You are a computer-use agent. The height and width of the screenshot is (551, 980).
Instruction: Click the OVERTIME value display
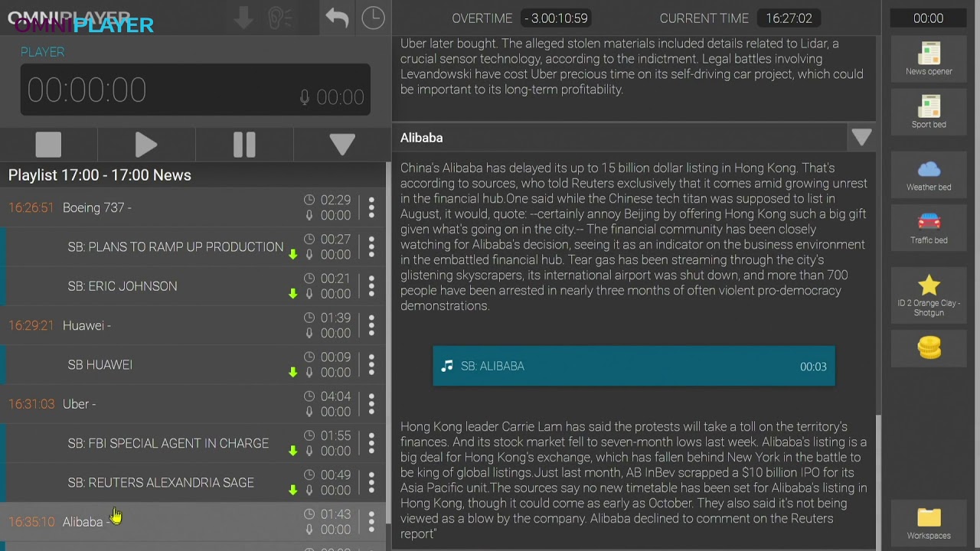click(555, 18)
